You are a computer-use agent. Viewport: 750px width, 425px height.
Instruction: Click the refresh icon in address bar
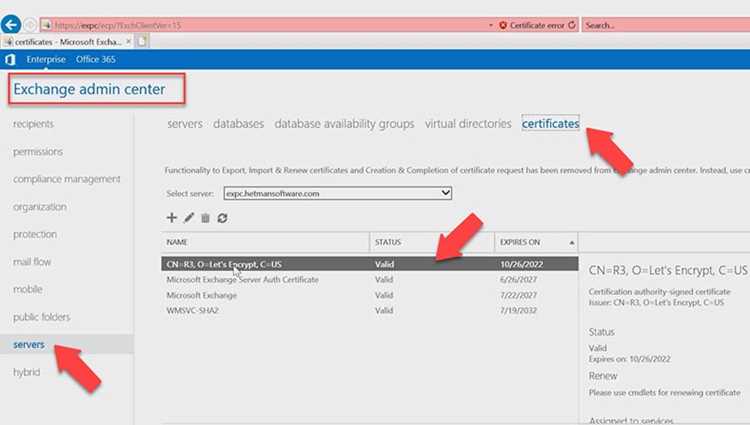point(572,25)
